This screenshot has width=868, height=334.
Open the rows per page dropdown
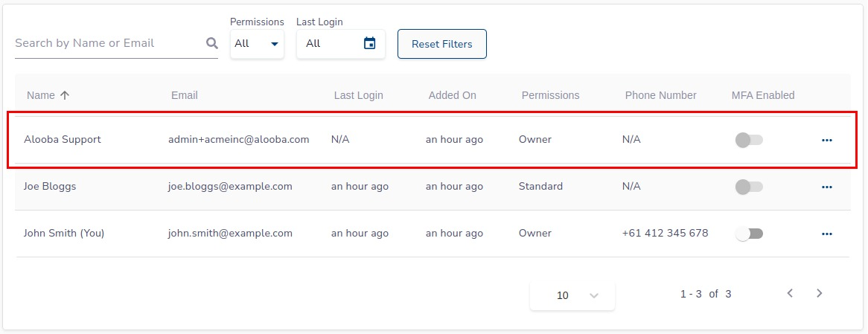point(572,295)
